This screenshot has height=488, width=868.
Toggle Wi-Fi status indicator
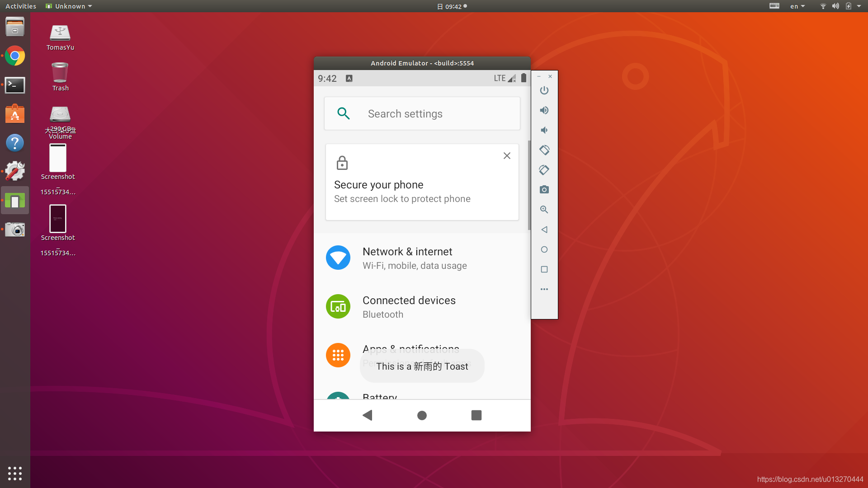pyautogui.click(x=823, y=6)
